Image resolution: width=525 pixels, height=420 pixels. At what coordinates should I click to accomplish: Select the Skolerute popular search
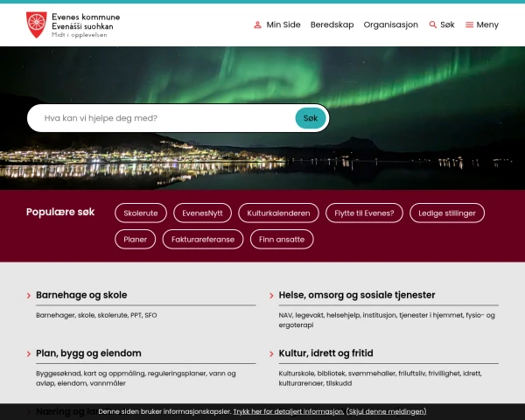click(x=141, y=213)
